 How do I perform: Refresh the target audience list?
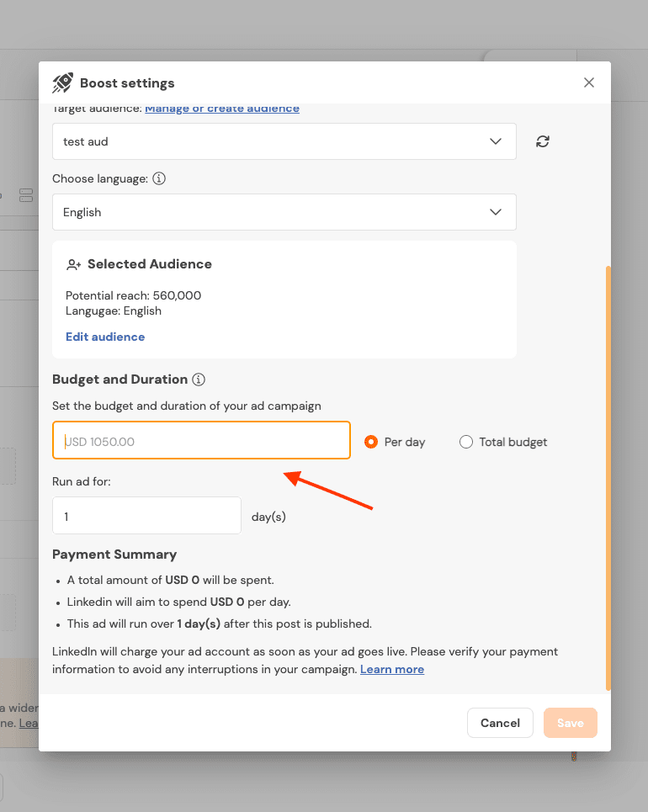pyautogui.click(x=543, y=141)
